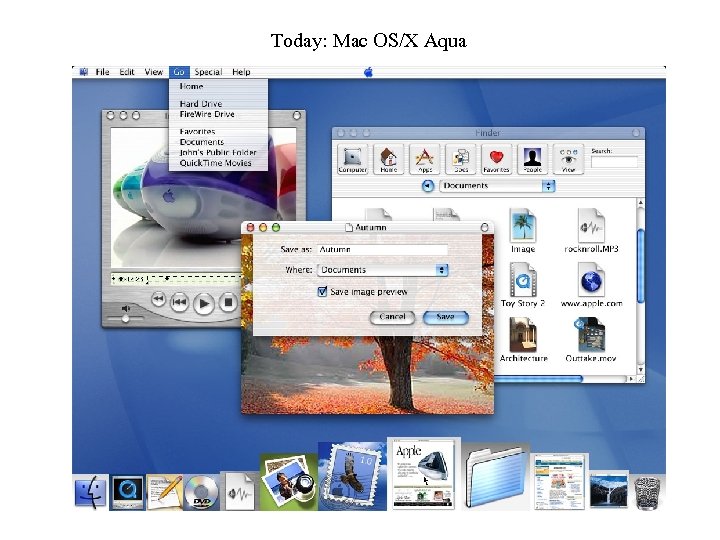
Task: Click the Finder vertical scrollbar thumb
Action: click(641, 266)
